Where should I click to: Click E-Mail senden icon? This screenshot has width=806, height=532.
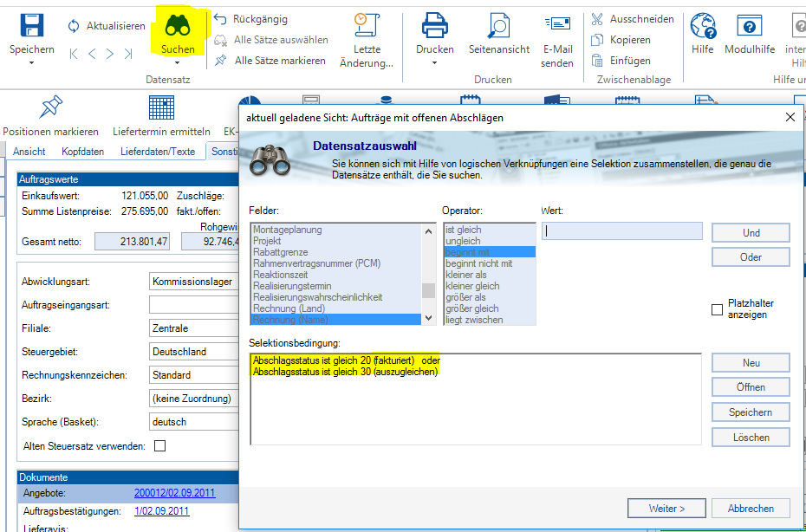click(x=557, y=24)
